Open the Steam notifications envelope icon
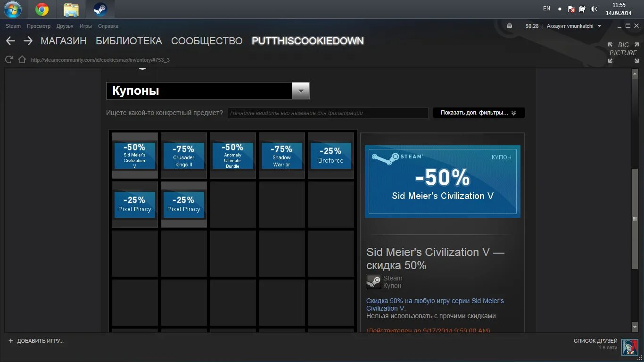 click(509, 26)
